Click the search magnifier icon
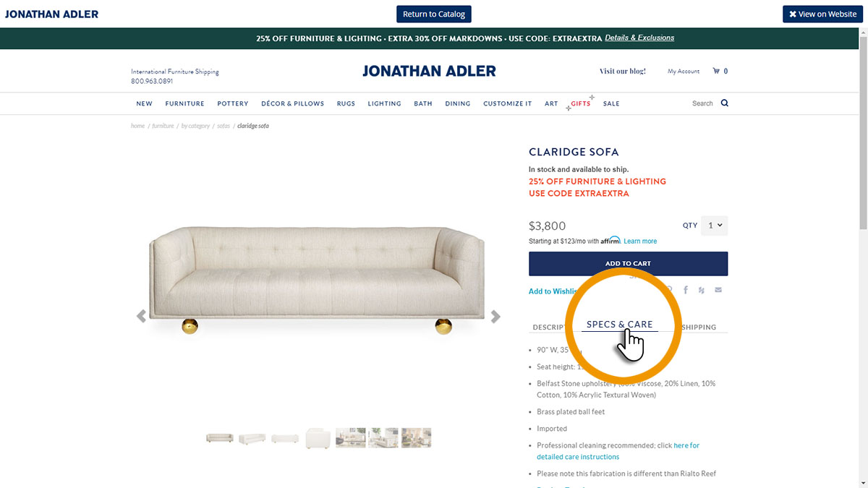The width and height of the screenshot is (868, 488). [x=724, y=103]
